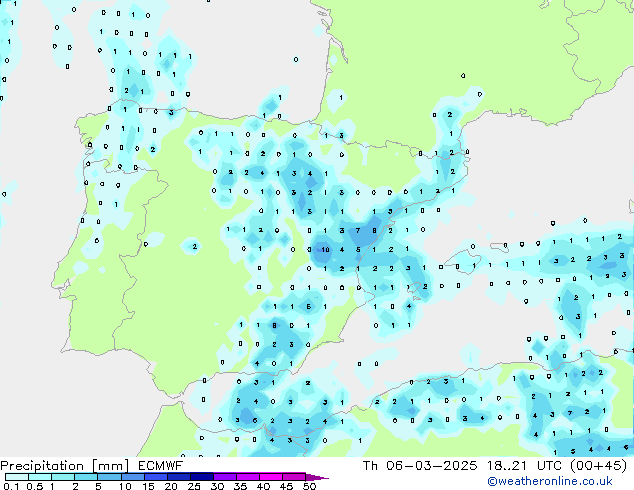
Task: Click the 35–40 mm violet legend swatch
Action: [248, 477]
